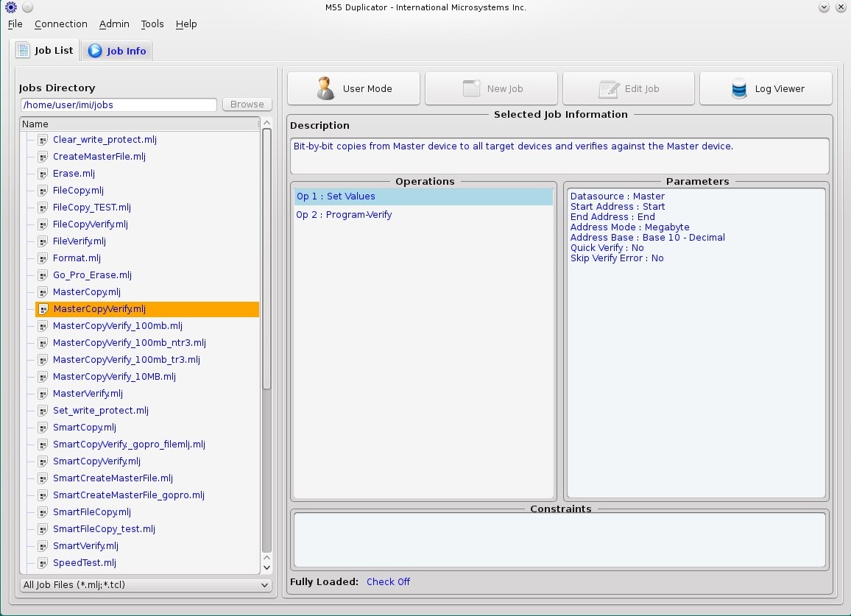Viewport: 851px width, 616px height.
Task: Click the Name column header
Action: click(x=140, y=124)
